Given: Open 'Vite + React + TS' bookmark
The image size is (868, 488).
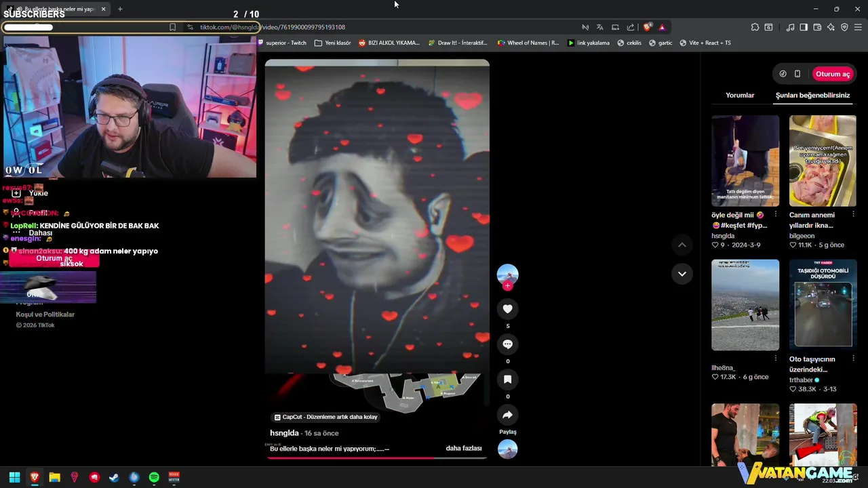Looking at the screenshot, I should pyautogui.click(x=705, y=43).
